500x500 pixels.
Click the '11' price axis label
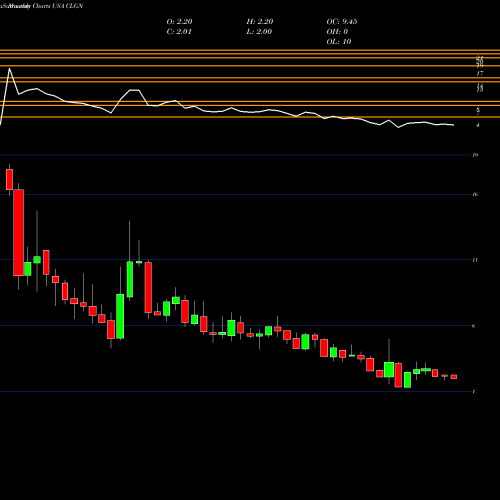[x=475, y=260]
